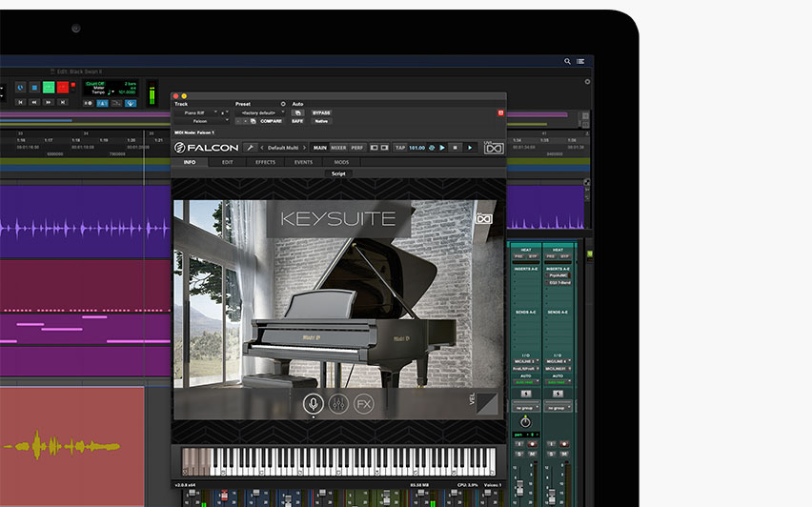Click the tempo sync icon beside 101.00

432,148
